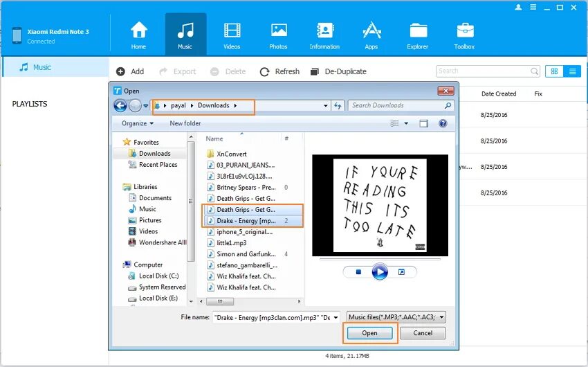Click the album art preview thumbnail
The height and width of the screenshot is (367, 588).
(380, 205)
